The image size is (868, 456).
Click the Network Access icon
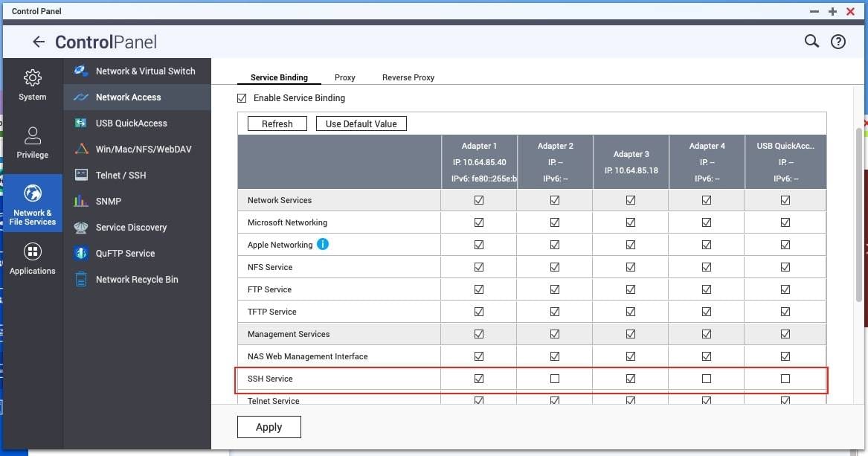click(81, 97)
